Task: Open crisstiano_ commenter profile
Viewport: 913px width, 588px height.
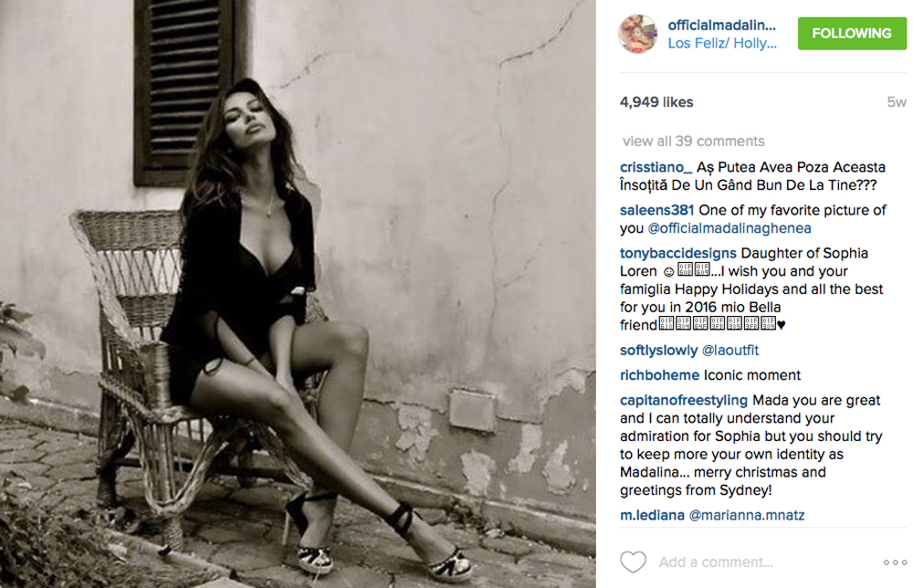Action: click(x=656, y=167)
